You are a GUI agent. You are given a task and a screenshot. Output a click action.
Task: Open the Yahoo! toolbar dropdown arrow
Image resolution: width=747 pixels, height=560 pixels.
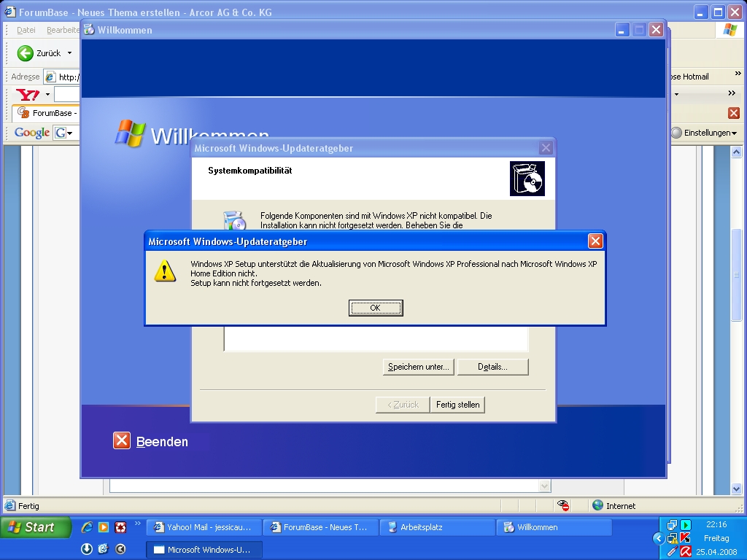click(x=47, y=94)
